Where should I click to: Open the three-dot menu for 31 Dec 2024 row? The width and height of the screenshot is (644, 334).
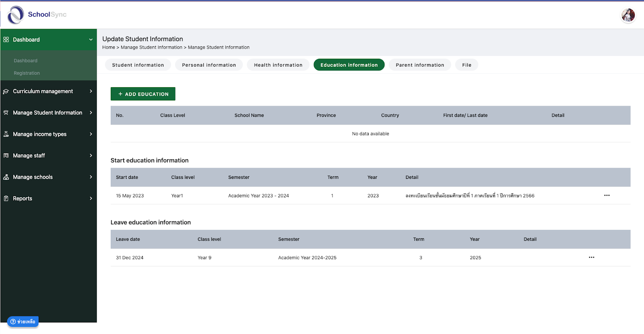591,257
